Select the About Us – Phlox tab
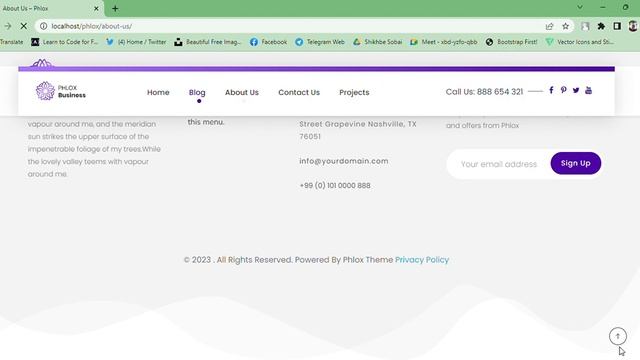This screenshot has height=360, width=640. [51, 8]
